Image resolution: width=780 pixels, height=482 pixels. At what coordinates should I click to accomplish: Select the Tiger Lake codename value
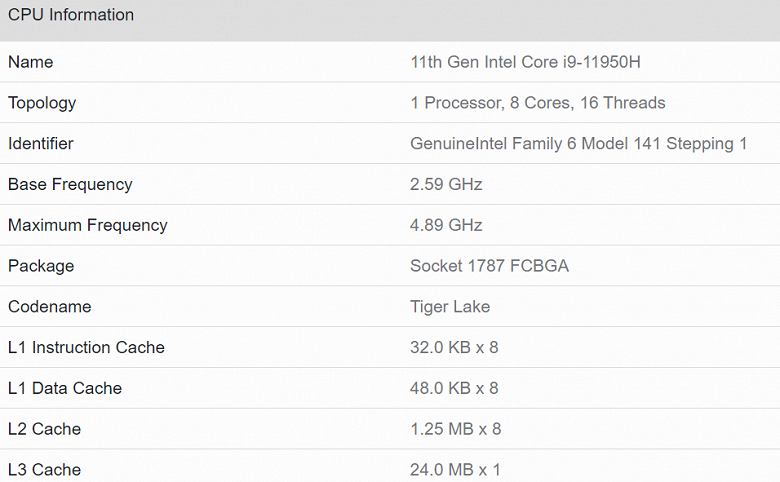pyautogui.click(x=450, y=307)
